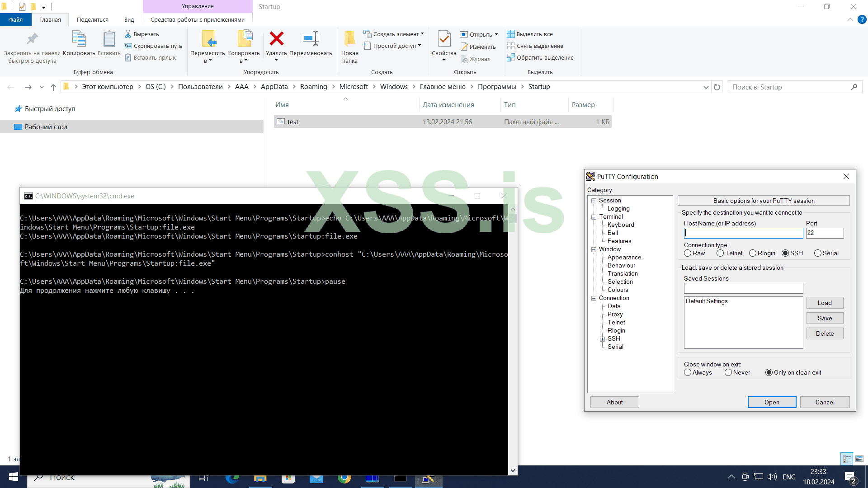Click the Вырезать scissors icon
The image size is (868, 488).
(x=128, y=34)
